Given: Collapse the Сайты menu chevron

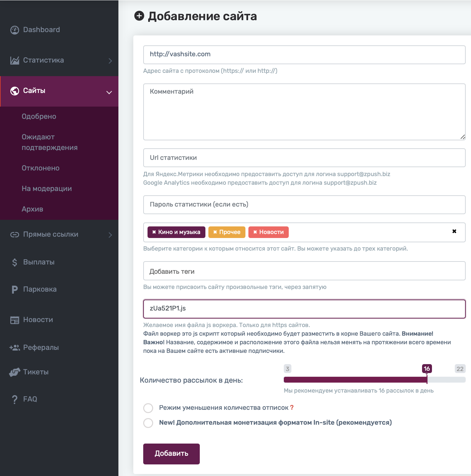Looking at the screenshot, I should pos(109,93).
